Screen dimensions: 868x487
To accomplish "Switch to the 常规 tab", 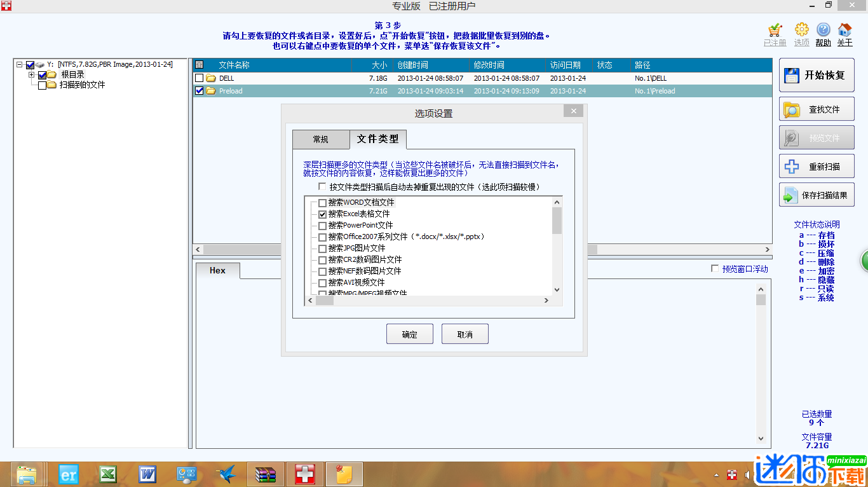I will click(x=320, y=139).
